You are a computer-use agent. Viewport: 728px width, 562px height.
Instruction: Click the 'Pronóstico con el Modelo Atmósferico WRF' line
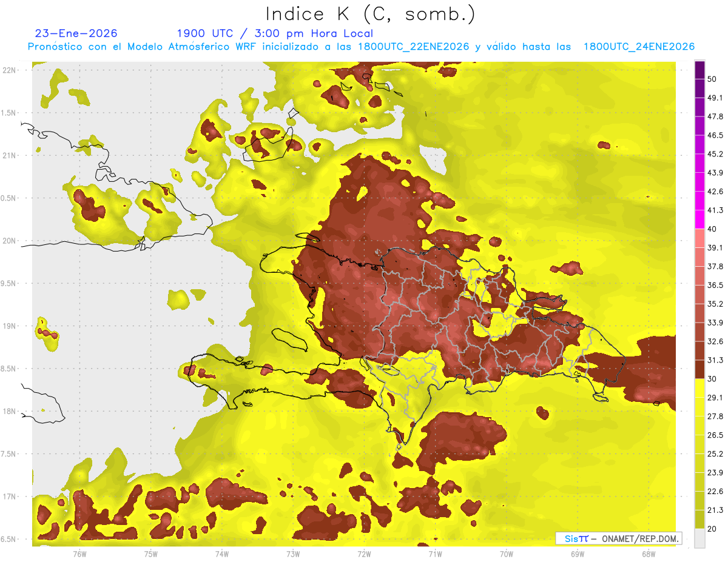tap(361, 47)
